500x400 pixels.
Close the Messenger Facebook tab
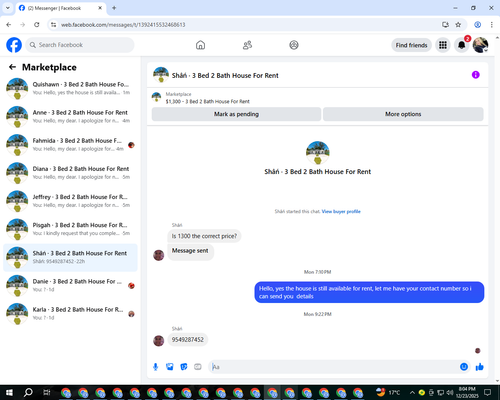coord(100,8)
